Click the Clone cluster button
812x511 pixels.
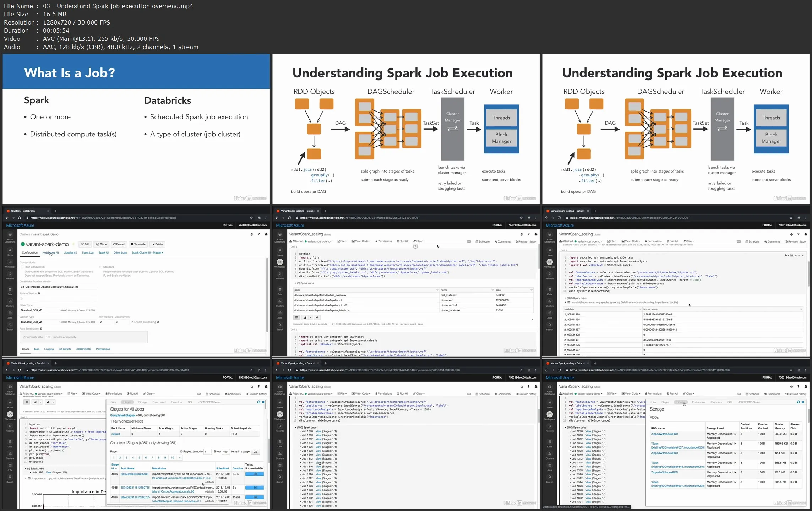click(x=102, y=244)
